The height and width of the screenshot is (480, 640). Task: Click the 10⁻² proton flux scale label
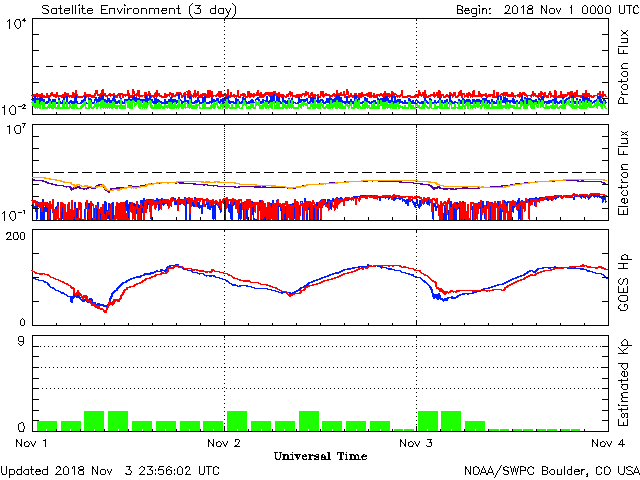(x=14, y=109)
